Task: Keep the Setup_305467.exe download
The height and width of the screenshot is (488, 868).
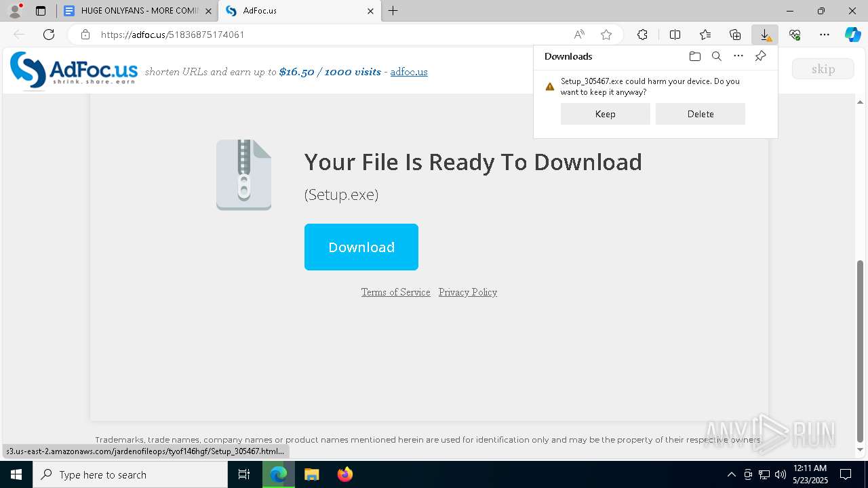Action: (x=606, y=114)
